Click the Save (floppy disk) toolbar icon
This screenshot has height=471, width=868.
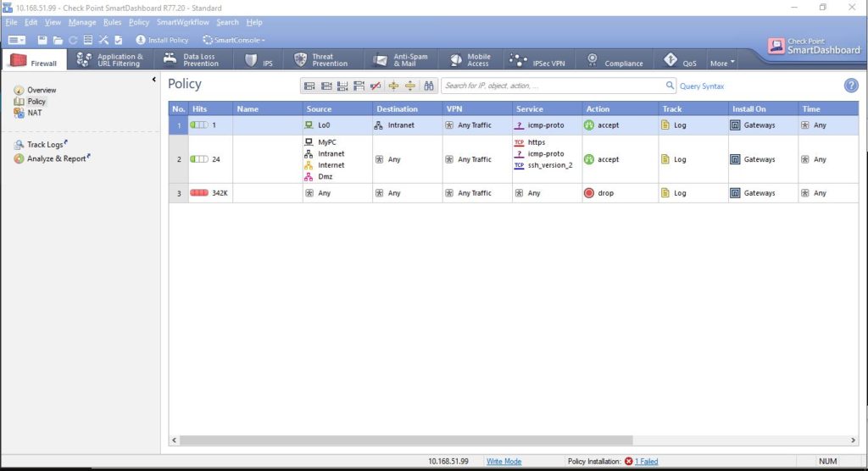click(x=42, y=40)
